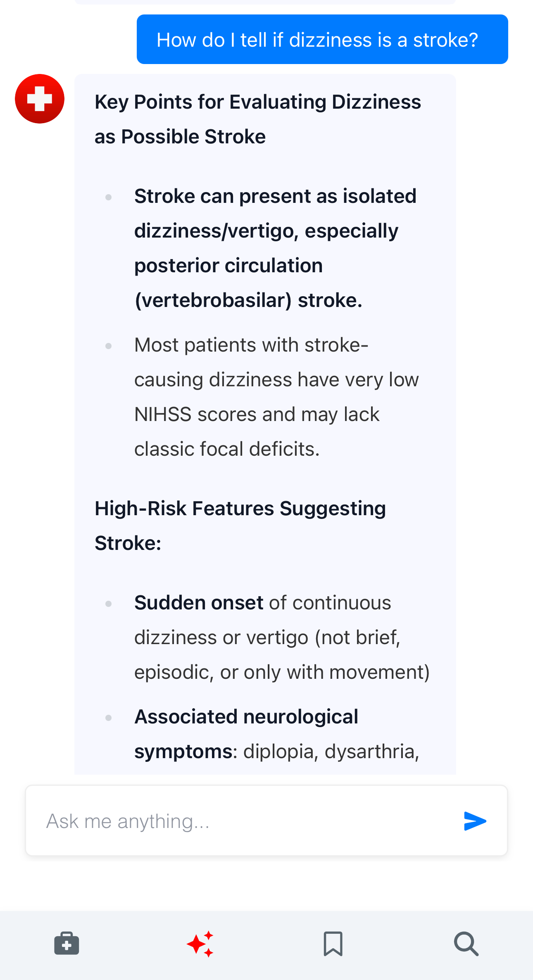Select the red AI sparkles tab

click(200, 944)
